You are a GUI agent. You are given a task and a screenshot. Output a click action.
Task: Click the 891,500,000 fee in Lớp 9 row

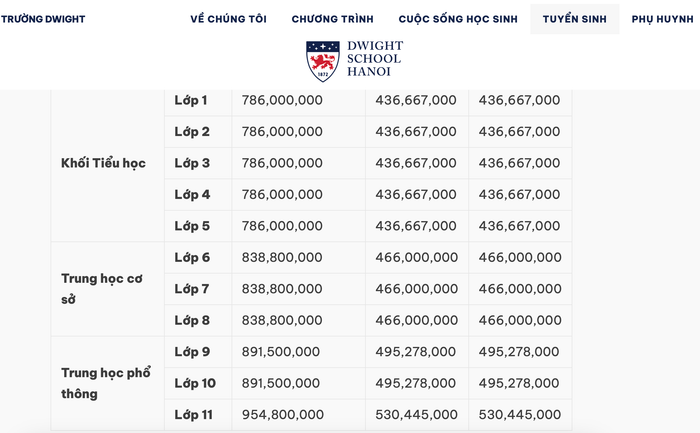coord(281,352)
